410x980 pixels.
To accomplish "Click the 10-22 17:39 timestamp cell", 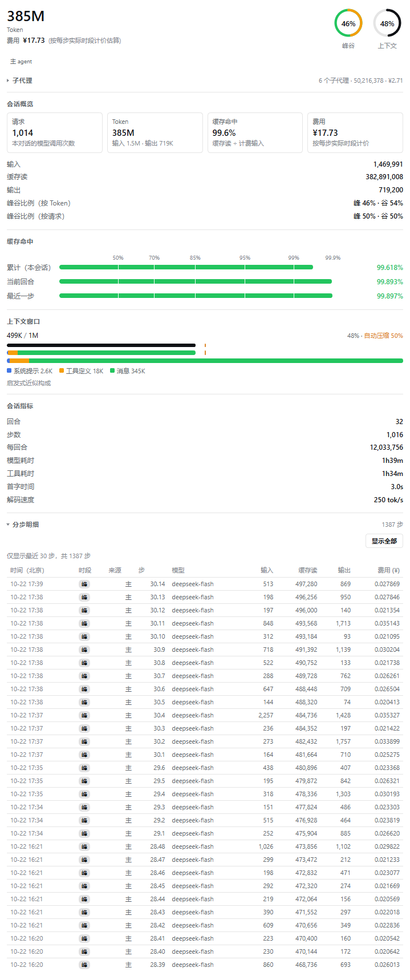I will pyautogui.click(x=26, y=584).
